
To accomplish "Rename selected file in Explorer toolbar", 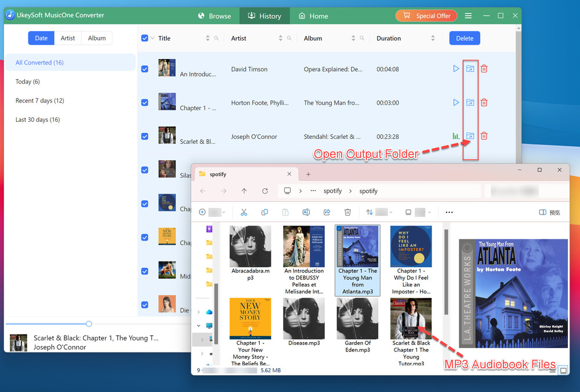I will [x=306, y=212].
